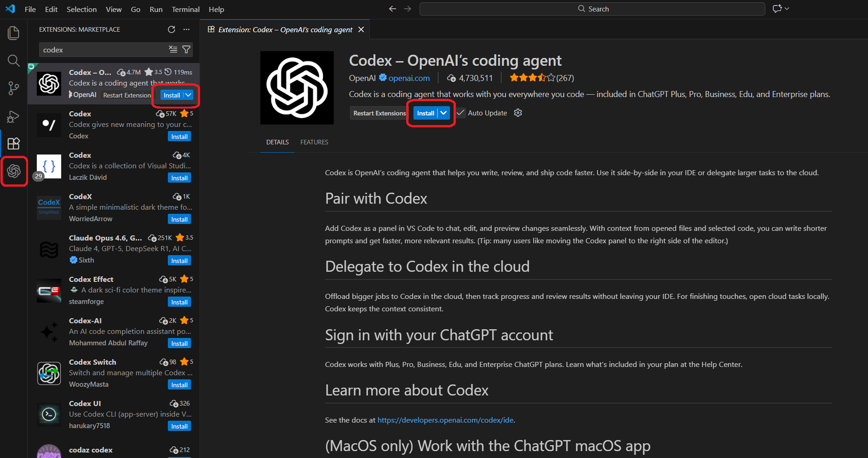This screenshot has height=458, width=868.
Task: Expand the Install dropdown in extension details
Action: pyautogui.click(x=443, y=113)
